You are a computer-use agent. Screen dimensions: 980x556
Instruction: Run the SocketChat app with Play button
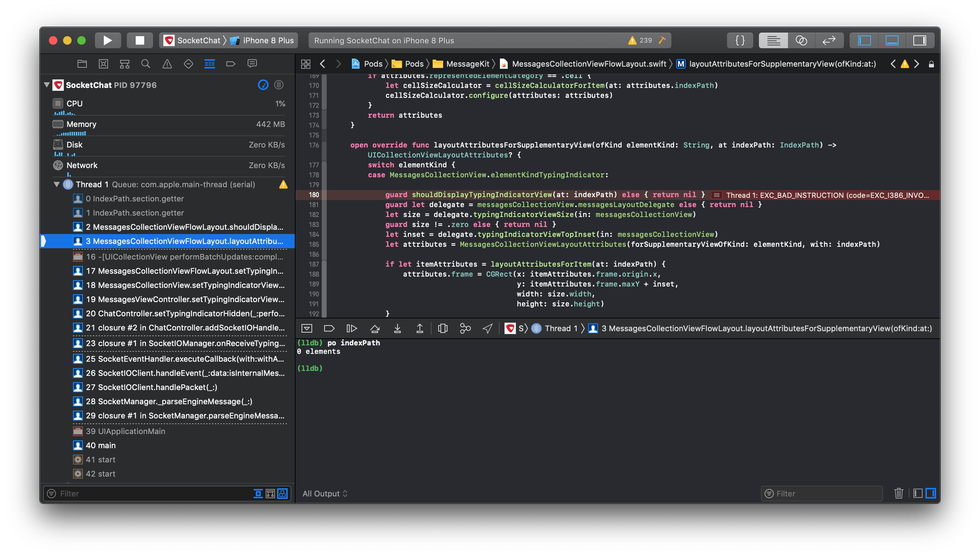point(108,40)
